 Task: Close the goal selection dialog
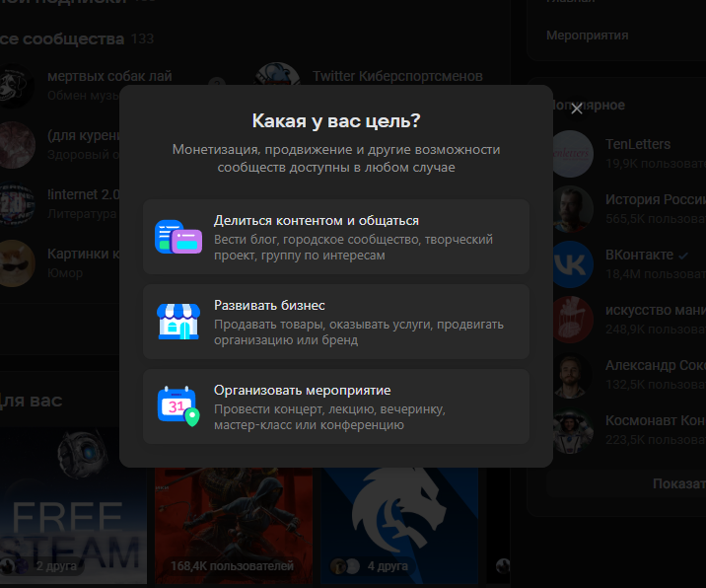[576, 110]
